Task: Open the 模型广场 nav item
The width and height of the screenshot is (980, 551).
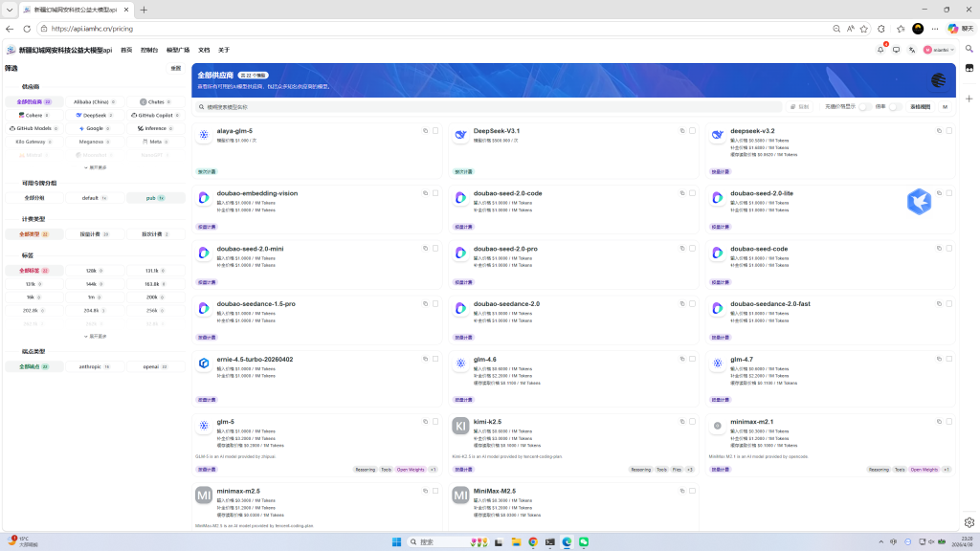Action: coord(178,50)
